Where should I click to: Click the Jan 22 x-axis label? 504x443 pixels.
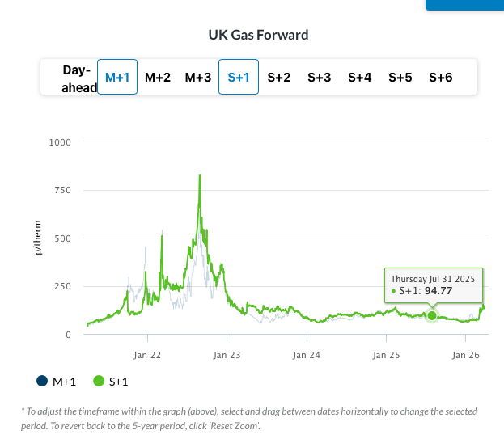pyautogui.click(x=147, y=355)
